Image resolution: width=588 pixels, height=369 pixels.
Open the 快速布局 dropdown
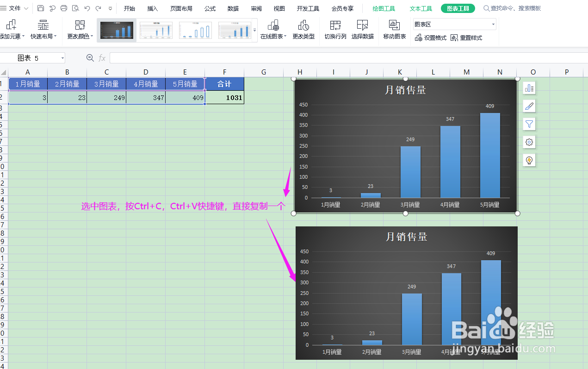(43, 30)
